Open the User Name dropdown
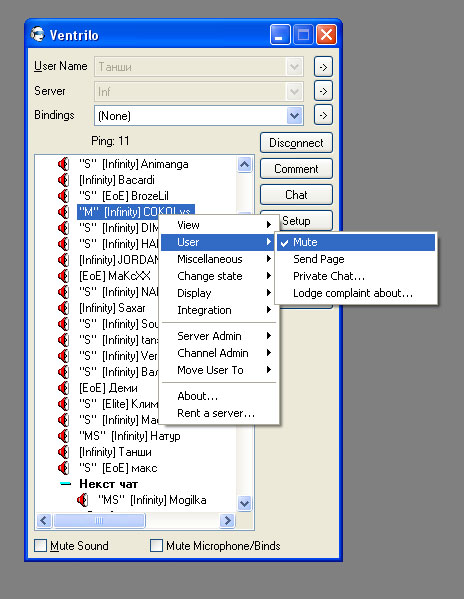464x599 pixels. [x=294, y=67]
